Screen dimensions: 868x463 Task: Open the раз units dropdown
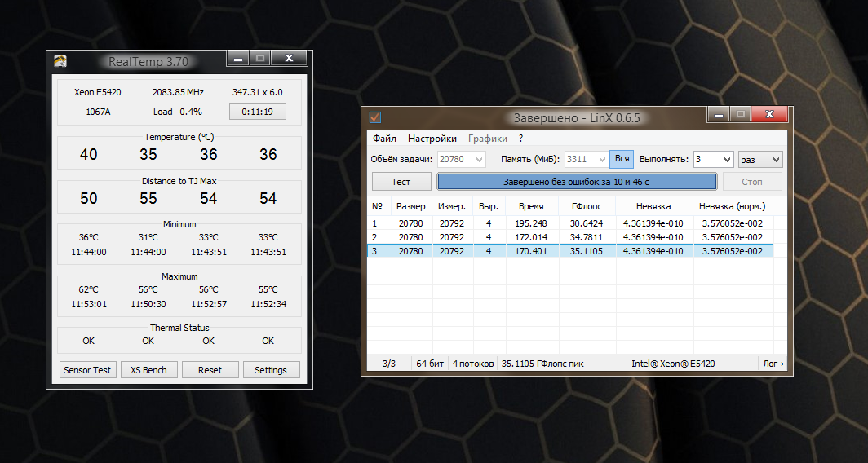(x=760, y=159)
